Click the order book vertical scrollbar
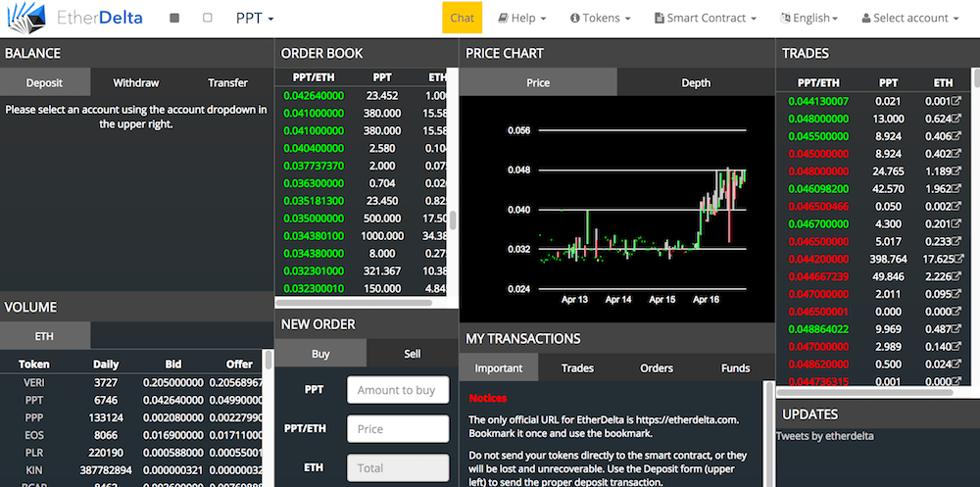Screen dimensions: 980x487 coord(453,219)
